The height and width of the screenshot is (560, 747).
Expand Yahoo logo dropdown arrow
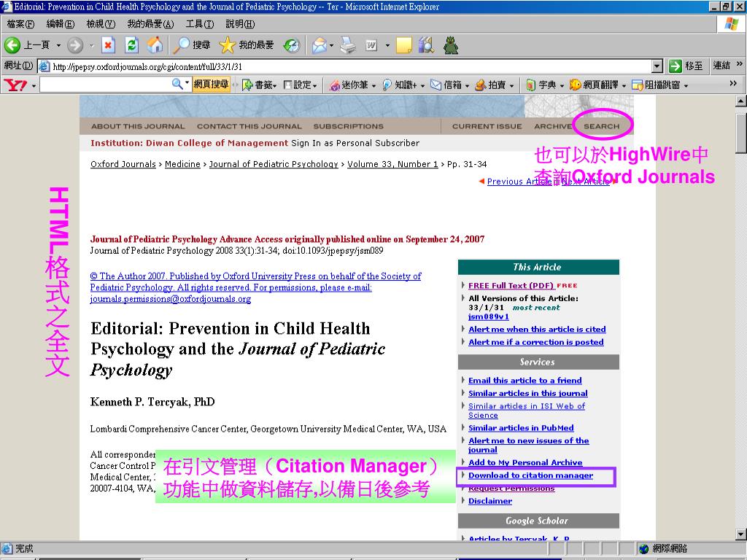click(34, 86)
